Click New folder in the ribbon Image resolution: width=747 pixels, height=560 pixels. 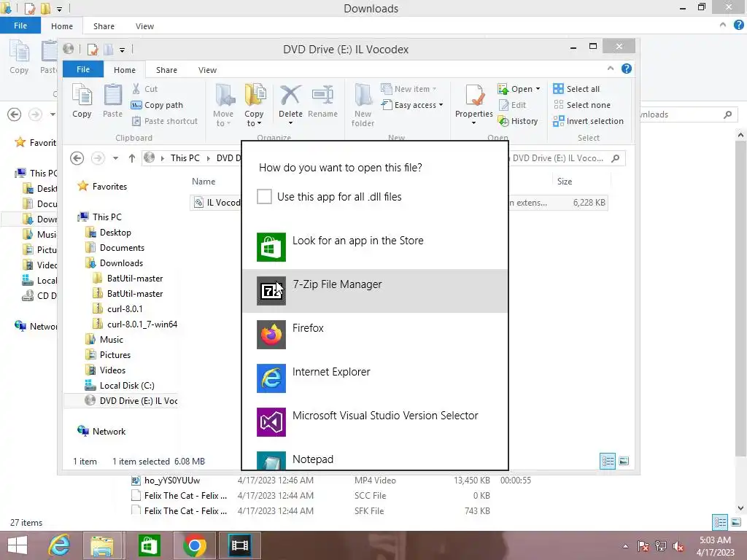(363, 105)
